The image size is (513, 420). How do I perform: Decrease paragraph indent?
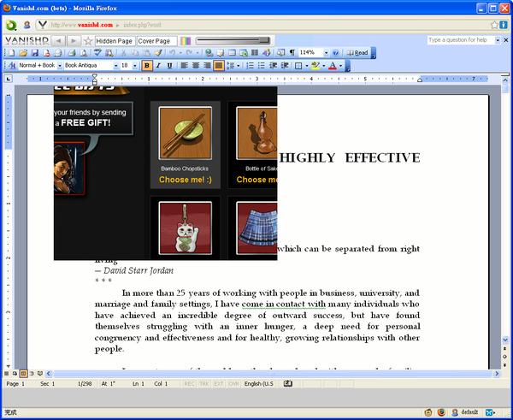[274, 66]
